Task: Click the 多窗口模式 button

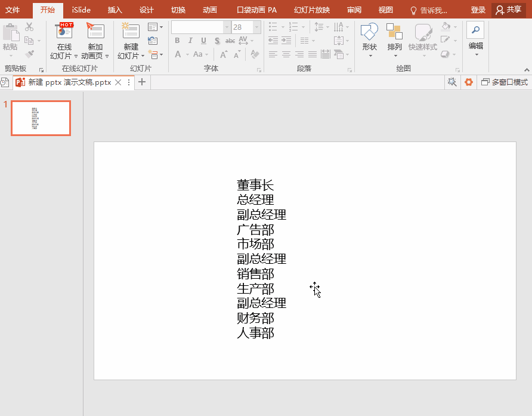Action: [505, 82]
